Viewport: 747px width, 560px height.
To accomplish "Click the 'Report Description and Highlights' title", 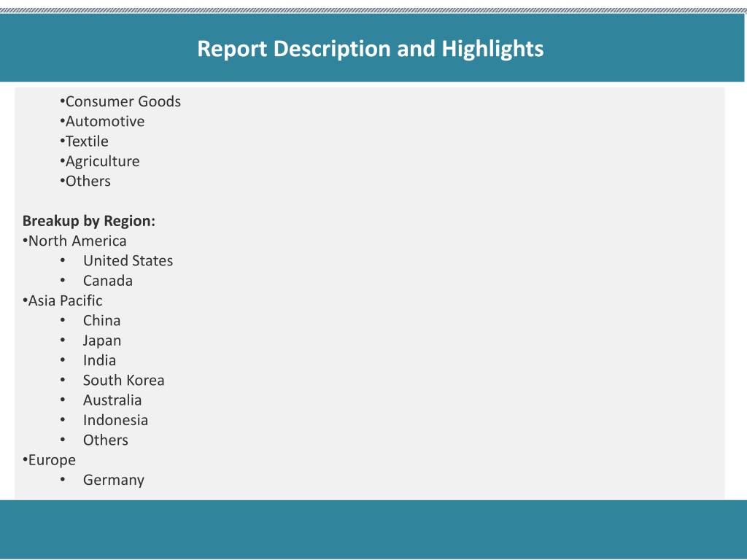I will coord(370,49).
